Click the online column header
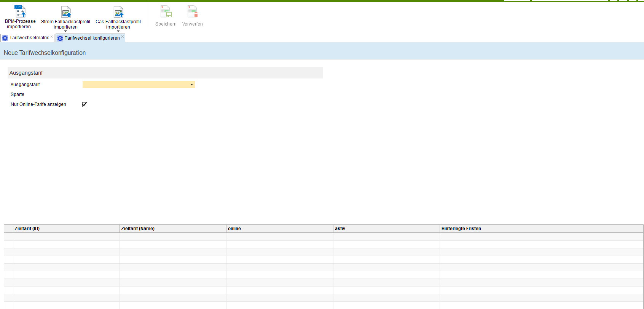This screenshot has height=309, width=644. click(280, 229)
